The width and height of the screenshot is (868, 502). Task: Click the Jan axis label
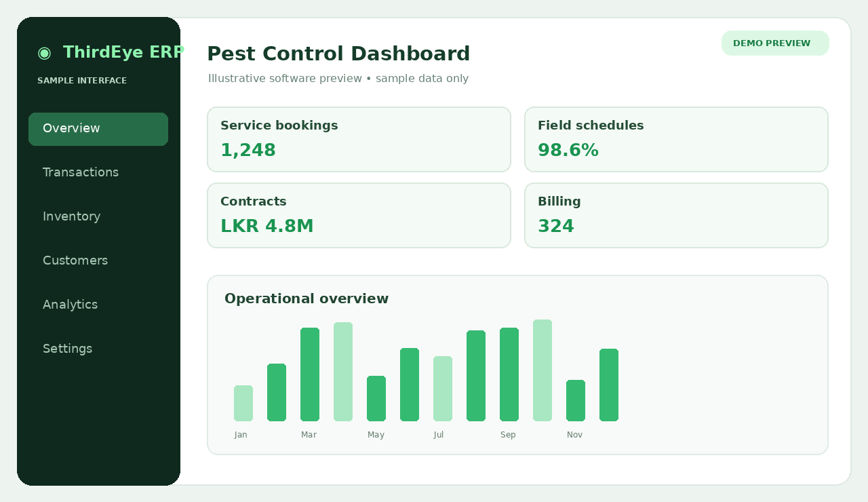coord(241,435)
